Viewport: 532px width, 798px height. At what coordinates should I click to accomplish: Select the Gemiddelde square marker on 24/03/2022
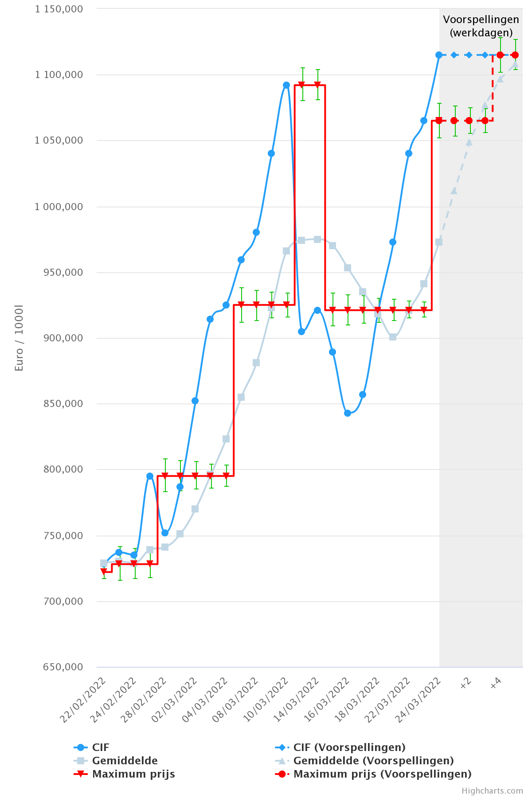point(439,242)
